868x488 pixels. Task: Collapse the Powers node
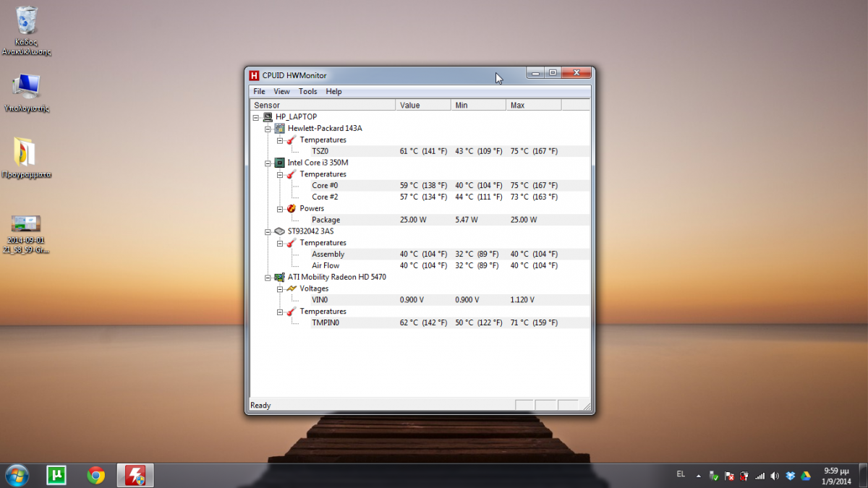[x=280, y=209]
